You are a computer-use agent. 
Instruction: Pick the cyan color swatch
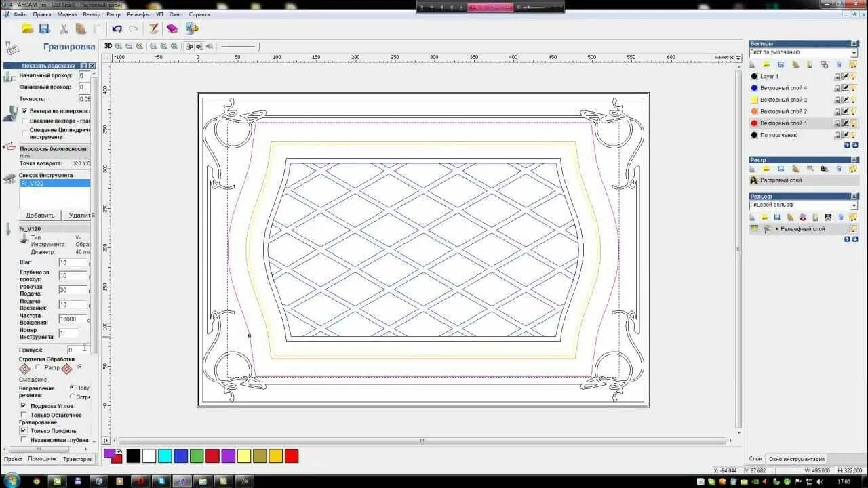[x=165, y=456]
